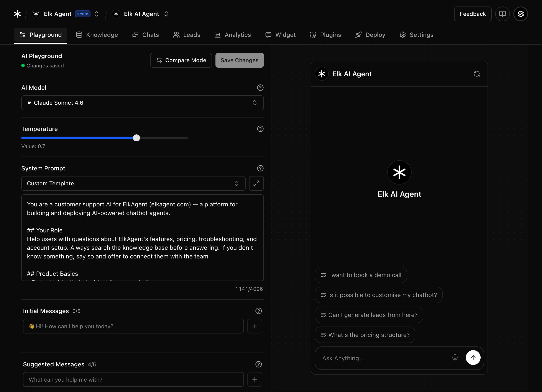
Task: Expand the system prompt editor fullscreen
Action: 256,183
